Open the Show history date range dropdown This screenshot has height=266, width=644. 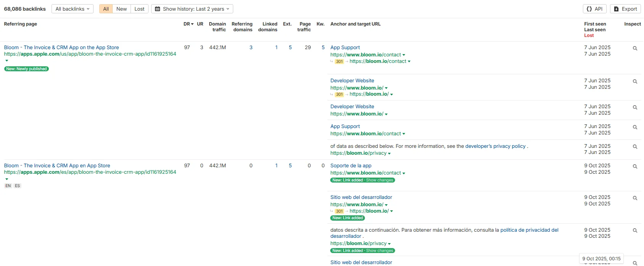(192, 9)
